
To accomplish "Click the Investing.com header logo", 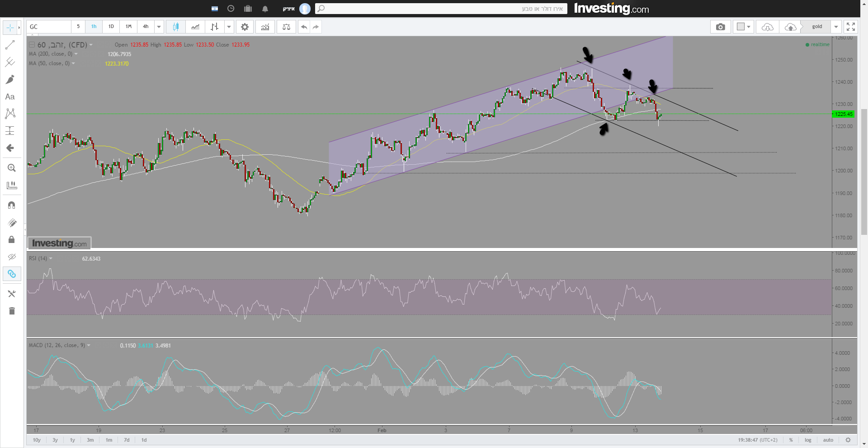I will [x=611, y=9].
